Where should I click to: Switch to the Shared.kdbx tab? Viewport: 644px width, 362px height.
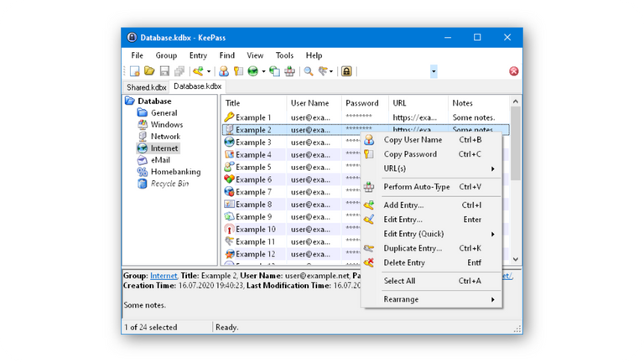[146, 87]
